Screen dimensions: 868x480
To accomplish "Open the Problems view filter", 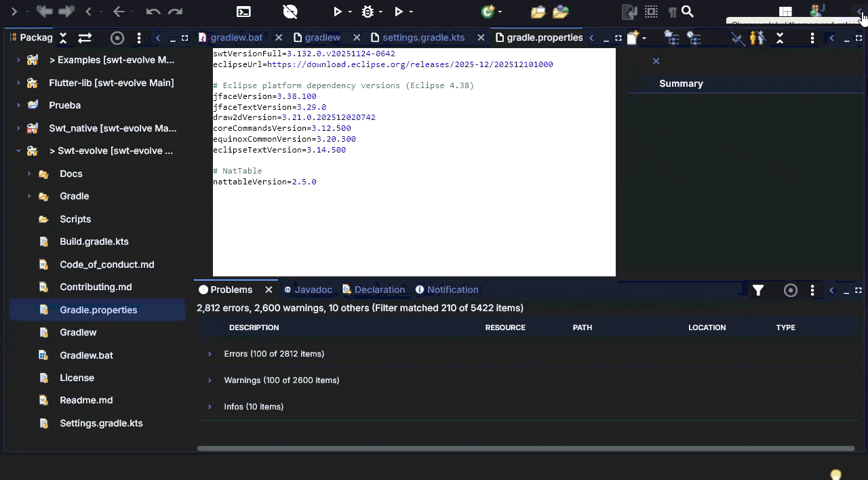I will pos(758,290).
